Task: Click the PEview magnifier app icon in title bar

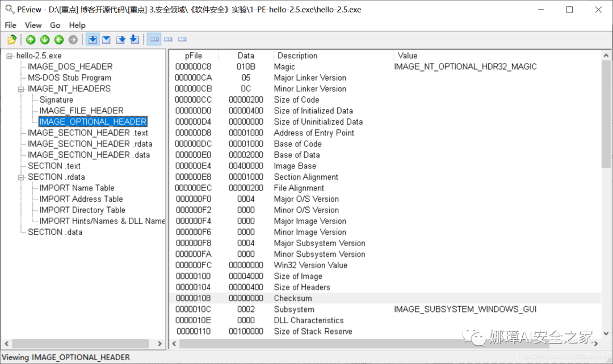Action: [10, 9]
